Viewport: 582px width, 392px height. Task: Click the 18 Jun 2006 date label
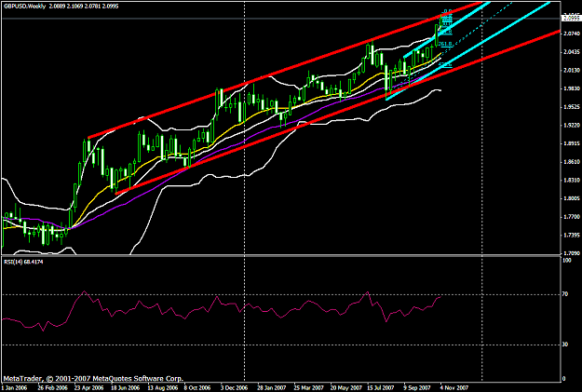[x=126, y=388]
